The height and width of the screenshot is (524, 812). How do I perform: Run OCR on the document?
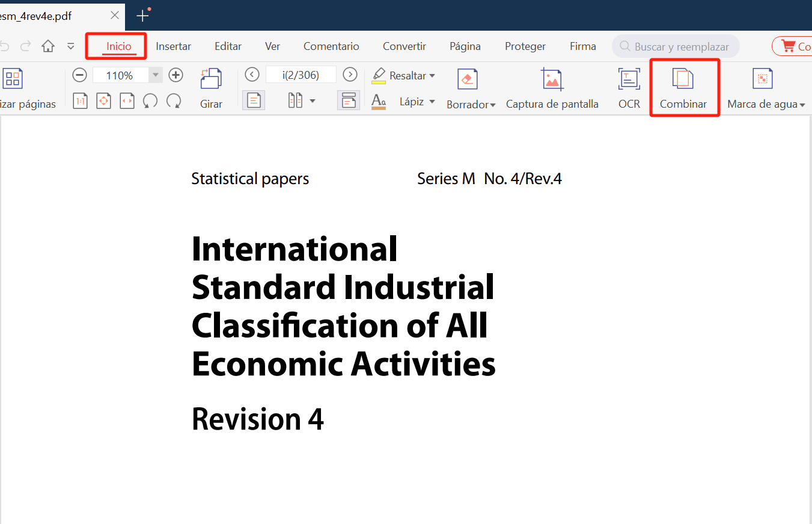point(629,79)
